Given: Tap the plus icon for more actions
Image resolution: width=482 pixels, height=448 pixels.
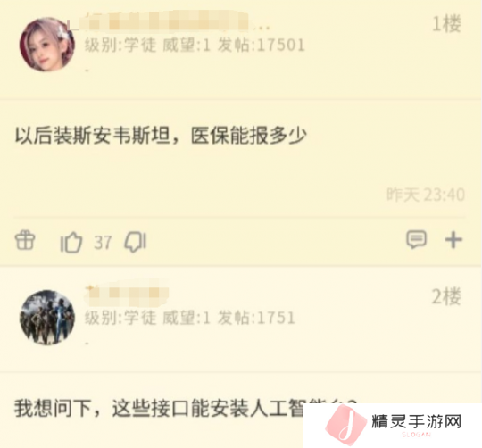Looking at the screenshot, I should (x=453, y=240).
